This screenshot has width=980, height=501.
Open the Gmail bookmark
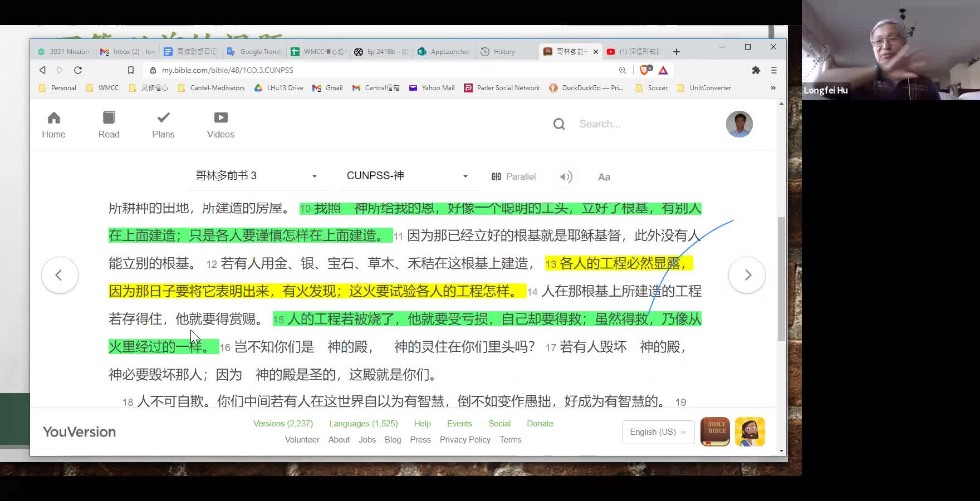pyautogui.click(x=327, y=88)
